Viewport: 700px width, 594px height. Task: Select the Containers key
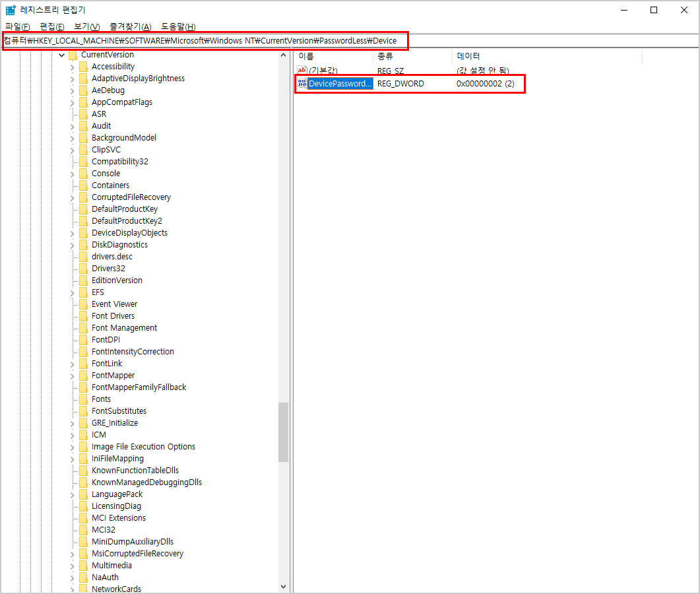110,185
